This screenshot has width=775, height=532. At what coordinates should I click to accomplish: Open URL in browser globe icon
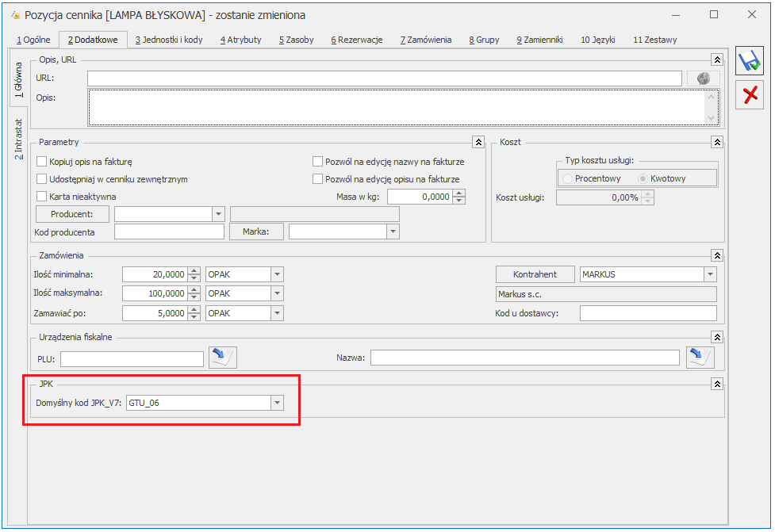tap(704, 78)
